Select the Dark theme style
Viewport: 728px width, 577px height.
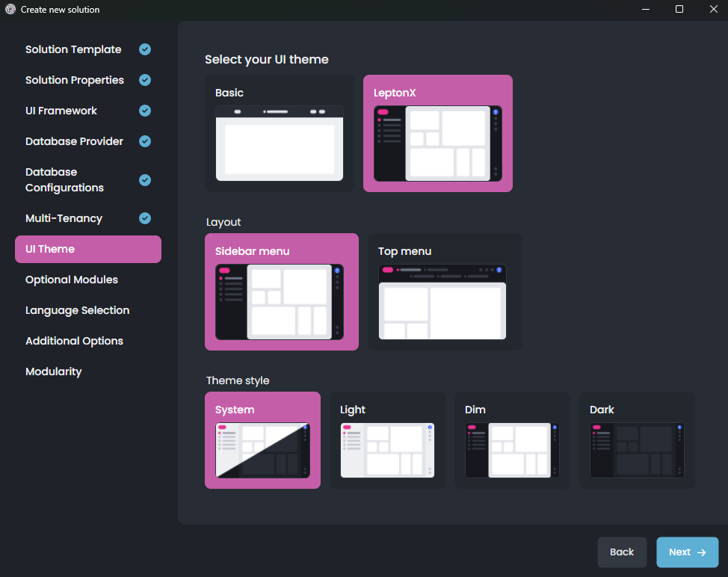[x=636, y=439]
